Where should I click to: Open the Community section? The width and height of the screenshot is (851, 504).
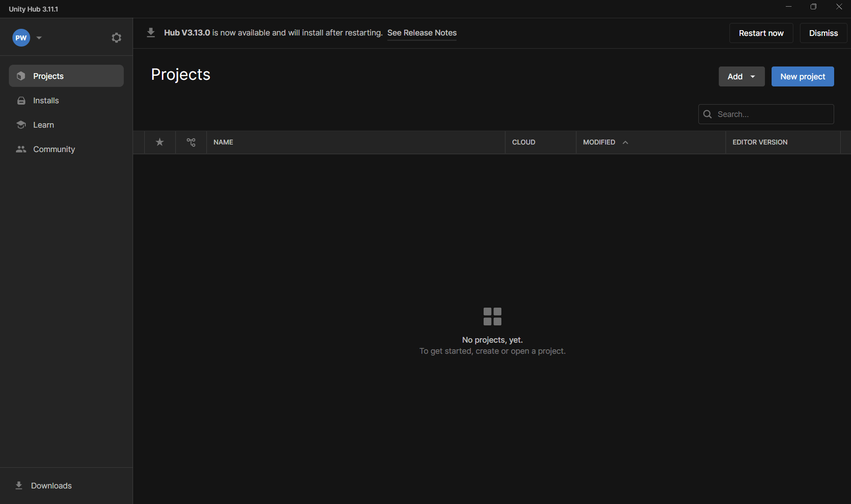66,149
